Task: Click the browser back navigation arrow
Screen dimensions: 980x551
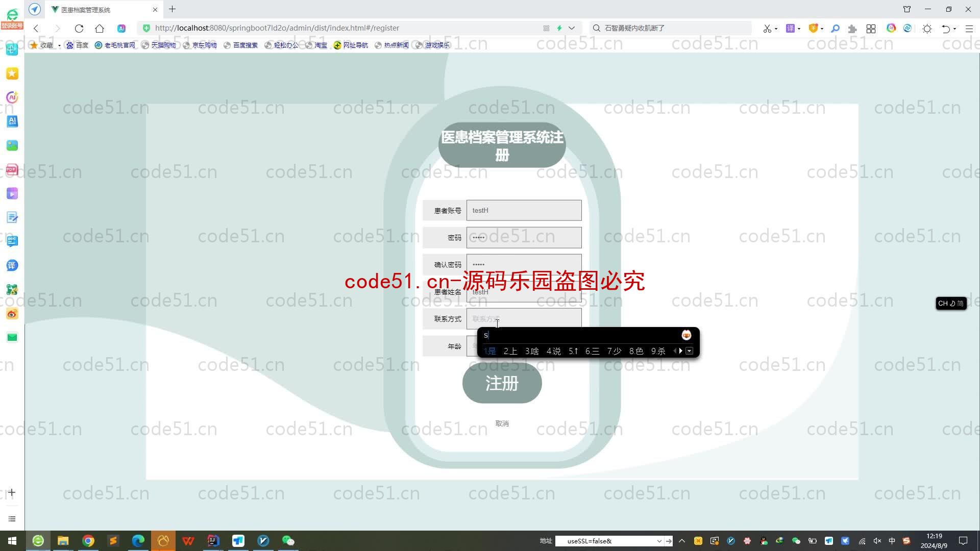Action: (x=37, y=28)
